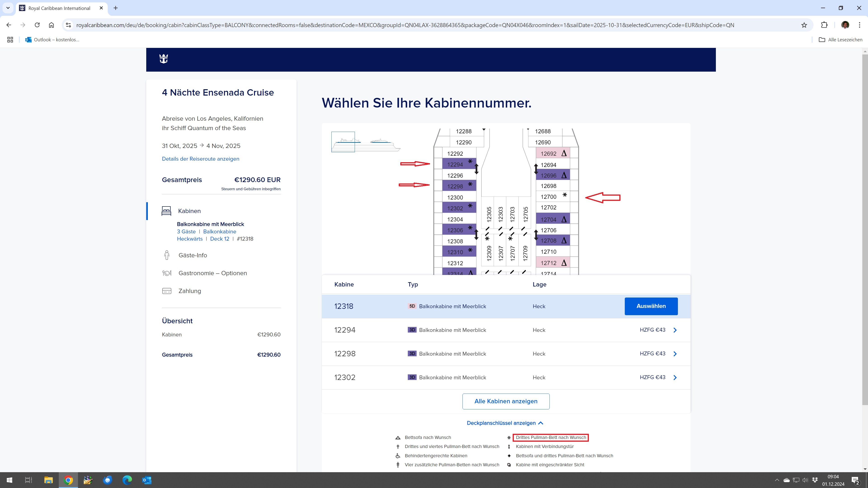The height and width of the screenshot is (488, 868).
Task: Click the Deck 12 link
Action: click(220, 239)
